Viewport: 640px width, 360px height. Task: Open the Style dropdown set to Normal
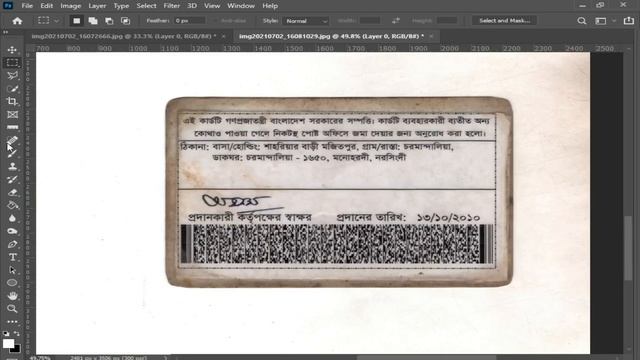click(306, 20)
